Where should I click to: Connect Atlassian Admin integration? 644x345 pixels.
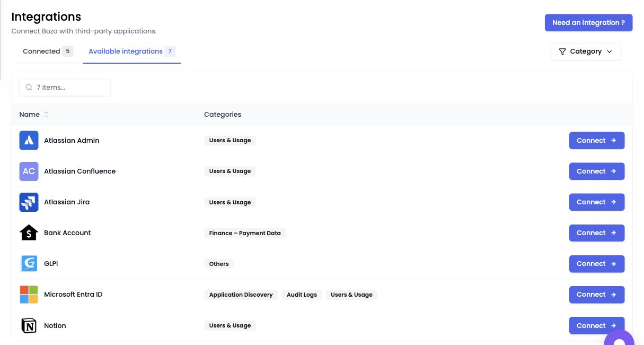597,141
